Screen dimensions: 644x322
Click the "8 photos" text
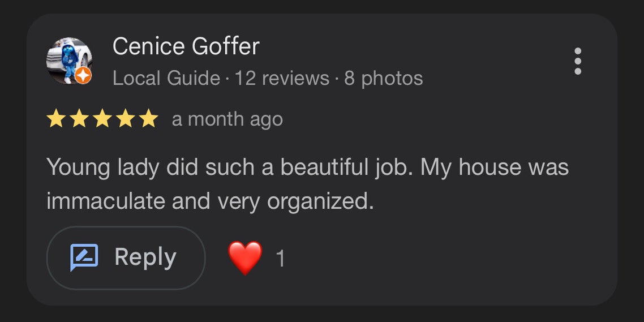pos(383,78)
